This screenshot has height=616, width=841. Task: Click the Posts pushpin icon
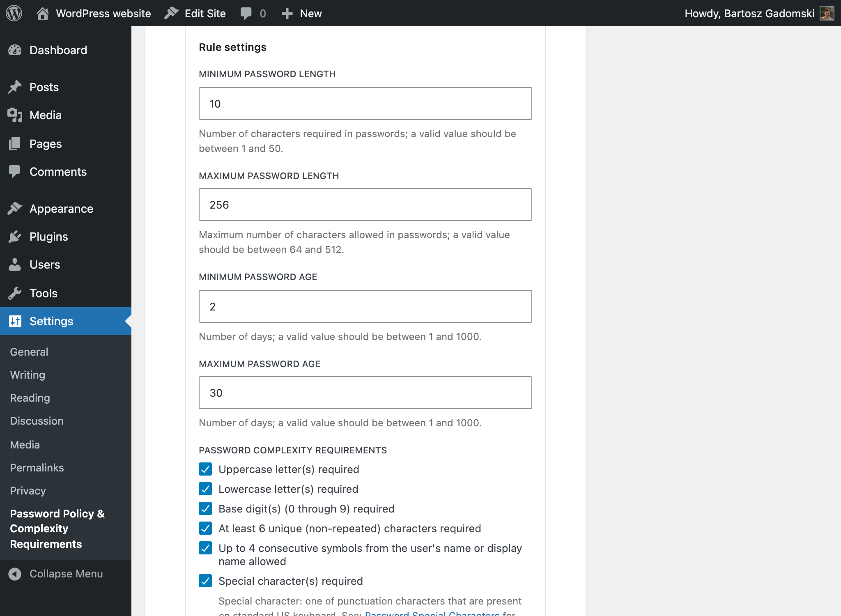15,87
